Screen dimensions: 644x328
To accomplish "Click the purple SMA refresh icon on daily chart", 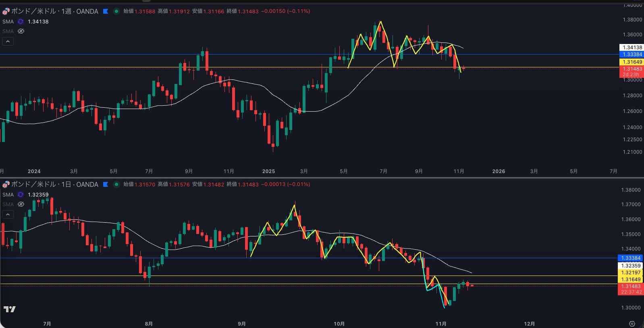I will (x=21, y=194).
